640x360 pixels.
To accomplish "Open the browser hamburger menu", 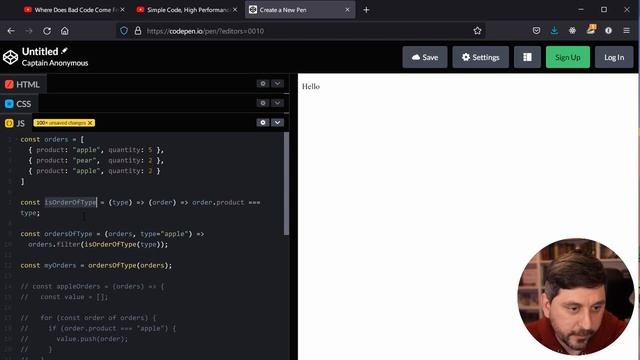I will pyautogui.click(x=627, y=31).
